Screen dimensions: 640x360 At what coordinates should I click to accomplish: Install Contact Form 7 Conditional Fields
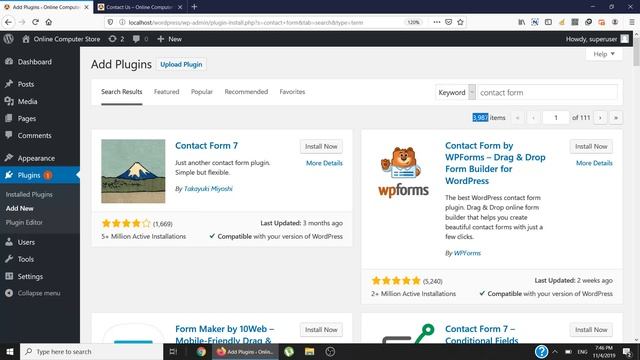pyautogui.click(x=591, y=330)
